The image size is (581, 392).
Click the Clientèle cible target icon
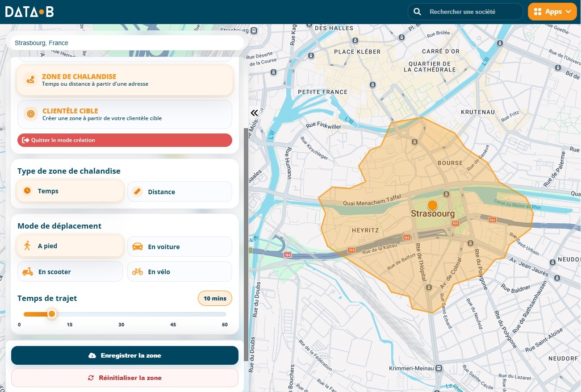[30, 114]
